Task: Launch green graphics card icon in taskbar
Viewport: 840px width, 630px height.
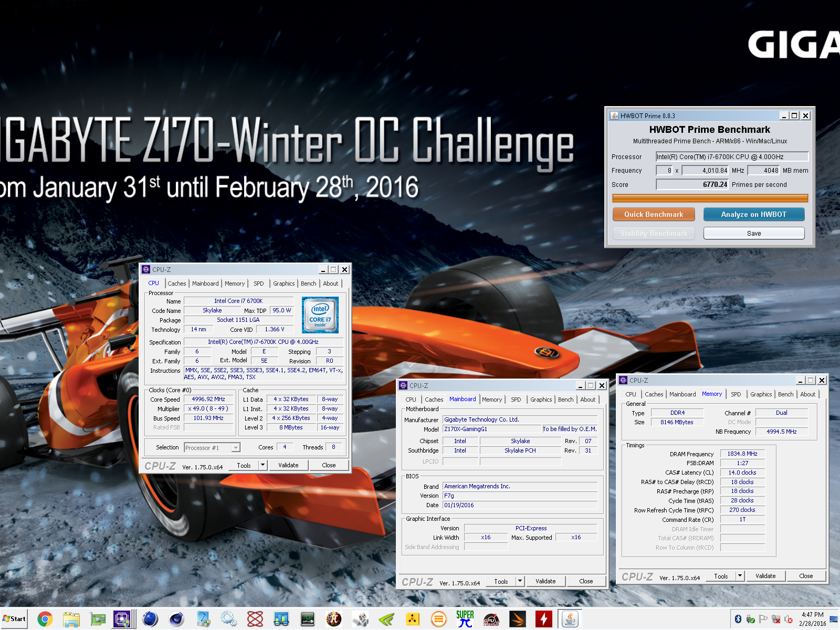Action: click(x=98, y=619)
